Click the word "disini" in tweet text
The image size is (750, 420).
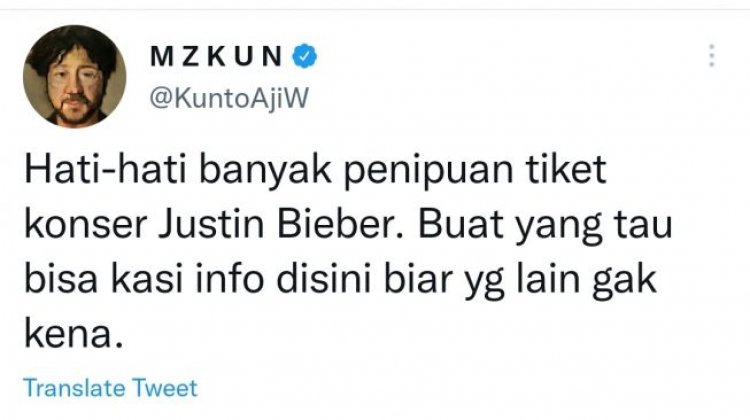[x=324, y=278]
